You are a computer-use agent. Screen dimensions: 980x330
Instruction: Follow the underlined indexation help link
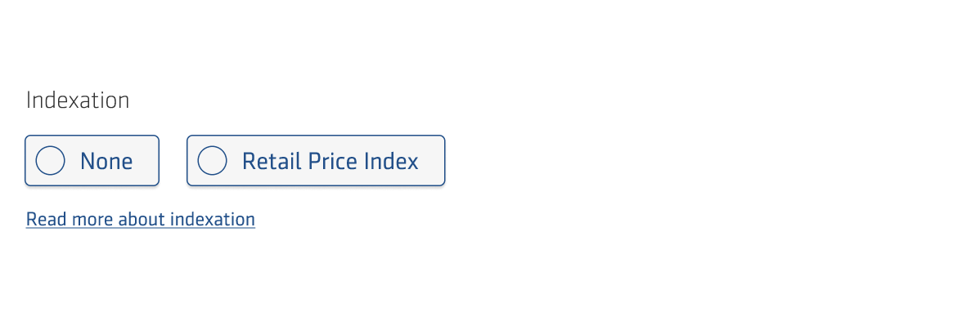click(141, 219)
